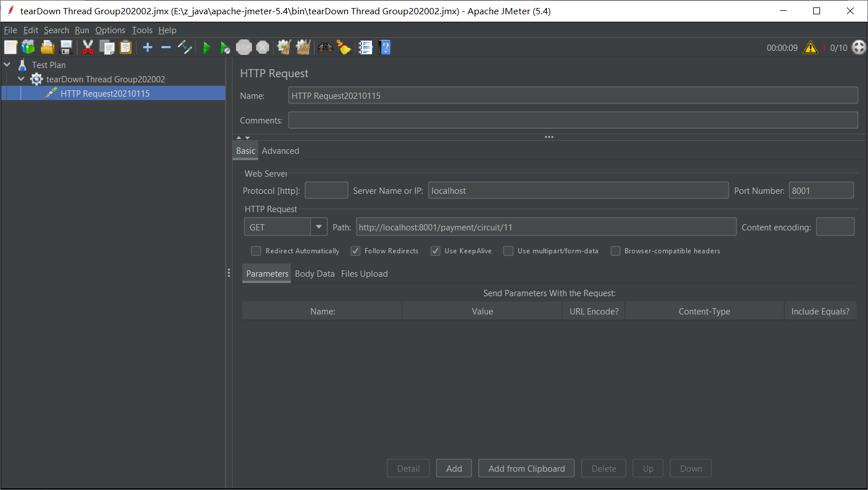
Task: Toggle the Use KeepAlive checkbox
Action: click(x=435, y=251)
